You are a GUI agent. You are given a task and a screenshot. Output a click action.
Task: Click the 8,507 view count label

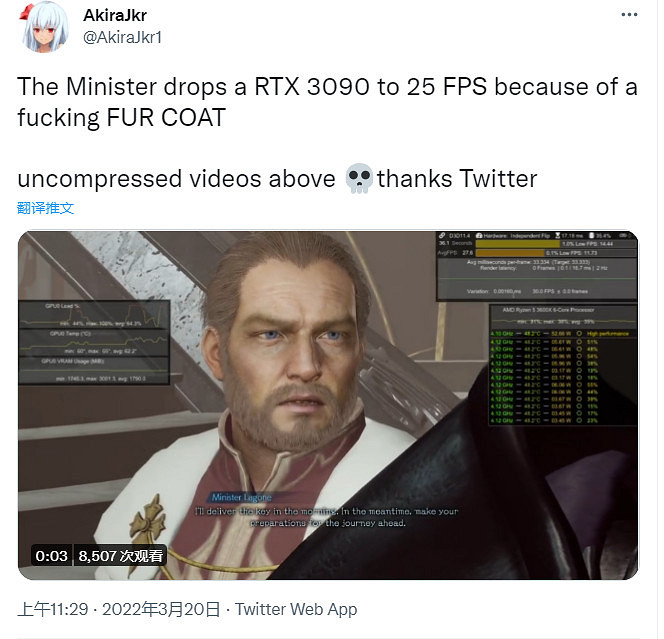(x=120, y=556)
